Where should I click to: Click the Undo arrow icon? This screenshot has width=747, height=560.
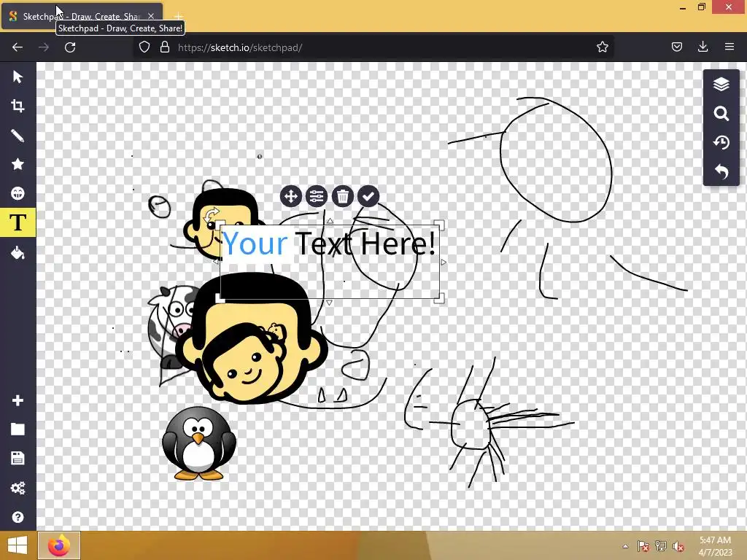point(721,171)
